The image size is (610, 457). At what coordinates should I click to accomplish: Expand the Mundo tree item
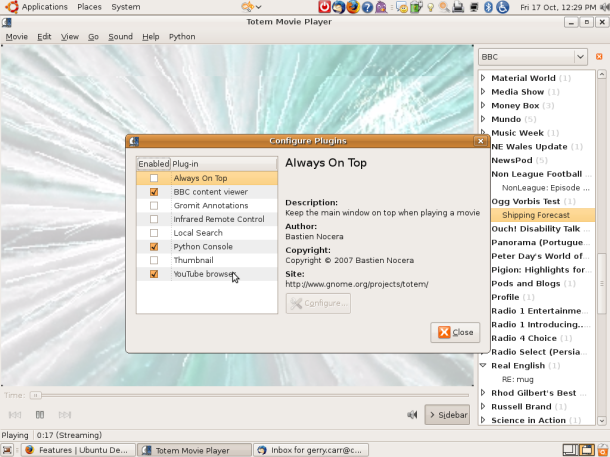pyautogui.click(x=483, y=119)
